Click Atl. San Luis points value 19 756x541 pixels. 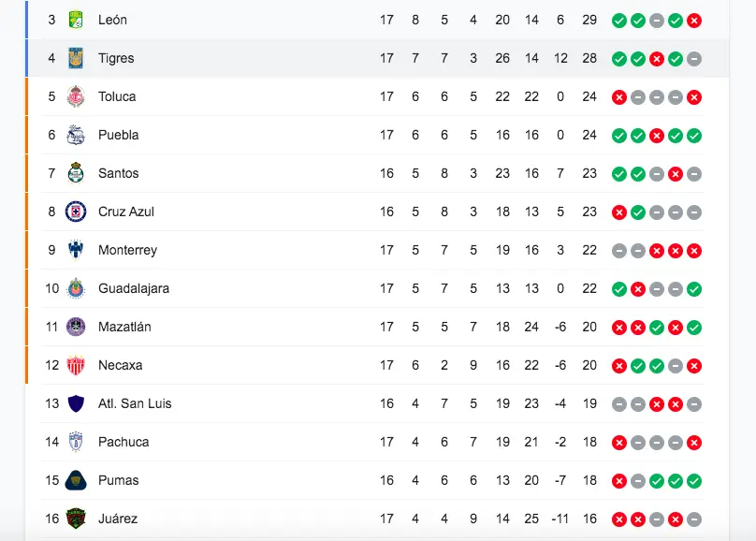click(589, 403)
